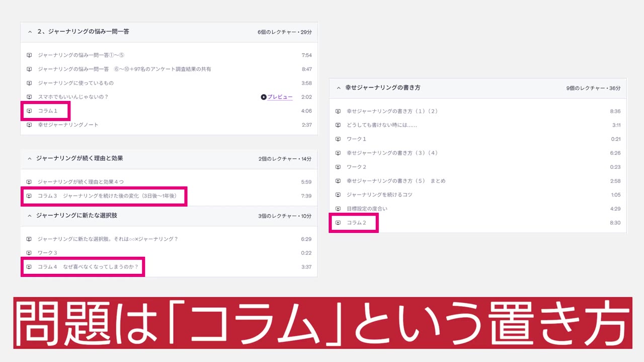Click the 7:39 duration of コラム３
Viewport: 644px width, 362px height.
pyautogui.click(x=306, y=196)
